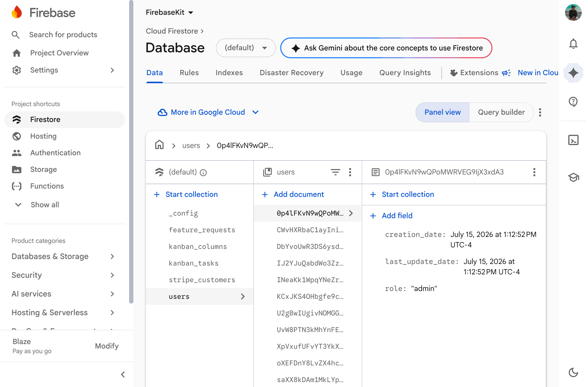Screen dimensions: 588x387
Task: Expand Settings submenu arrow
Action: tap(112, 70)
